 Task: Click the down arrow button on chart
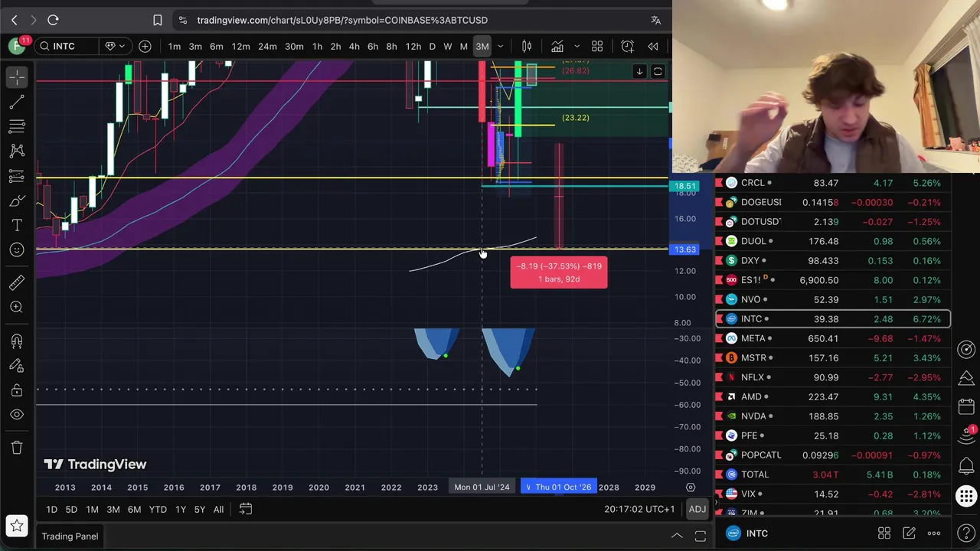coord(639,72)
